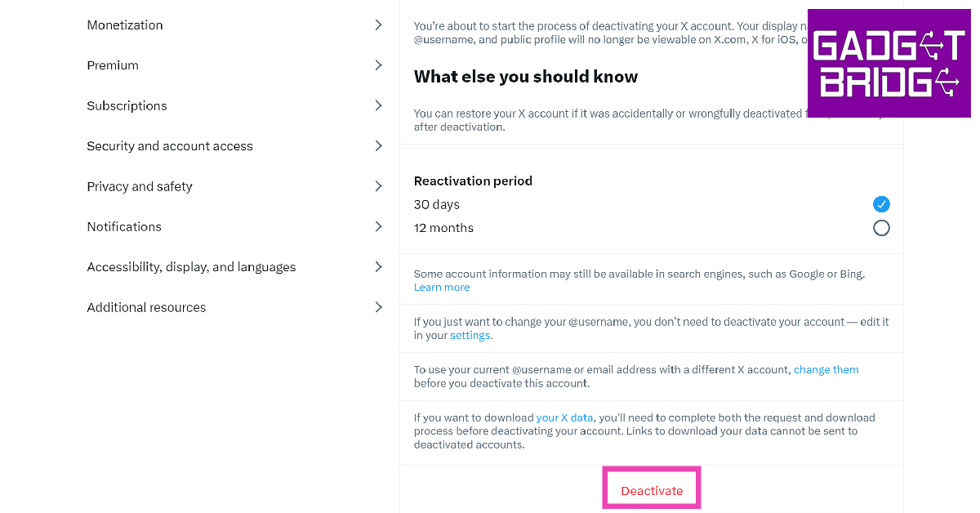Open the settings link for username

470,336
